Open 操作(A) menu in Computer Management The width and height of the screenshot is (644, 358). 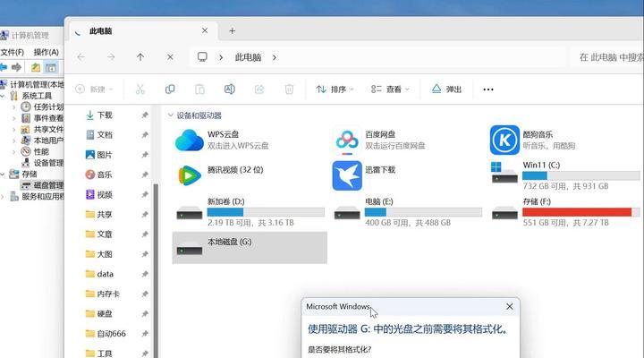46,52
